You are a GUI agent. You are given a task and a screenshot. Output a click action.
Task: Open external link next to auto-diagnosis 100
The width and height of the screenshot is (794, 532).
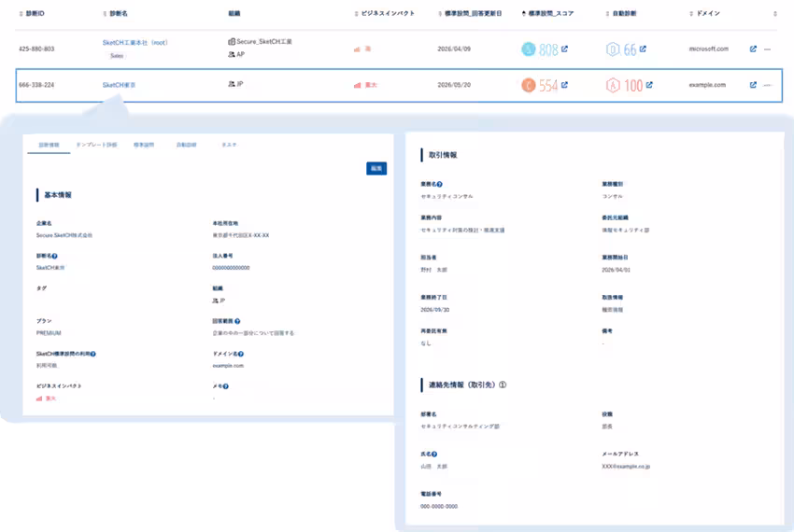(x=649, y=85)
